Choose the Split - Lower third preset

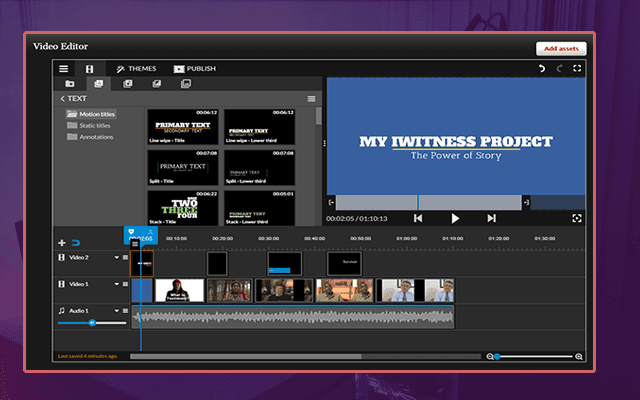(x=259, y=167)
